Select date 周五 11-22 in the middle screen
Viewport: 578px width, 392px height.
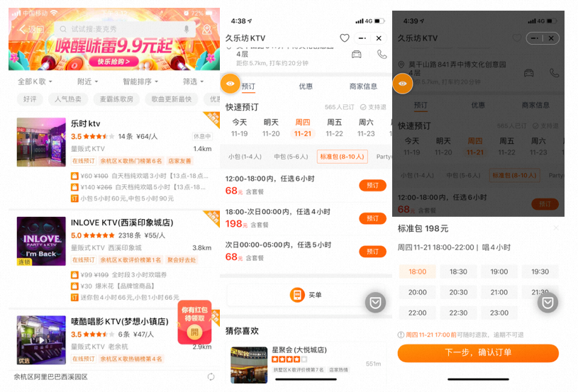(334, 128)
